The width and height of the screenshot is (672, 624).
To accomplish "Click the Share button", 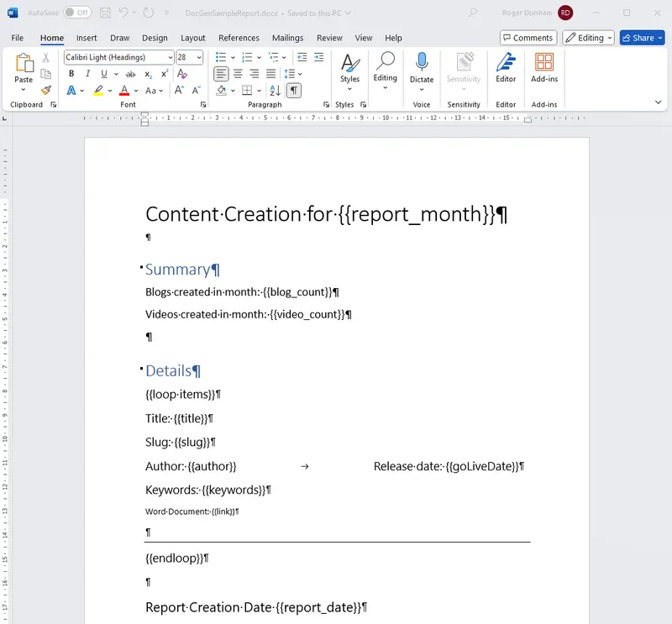I will tap(642, 38).
